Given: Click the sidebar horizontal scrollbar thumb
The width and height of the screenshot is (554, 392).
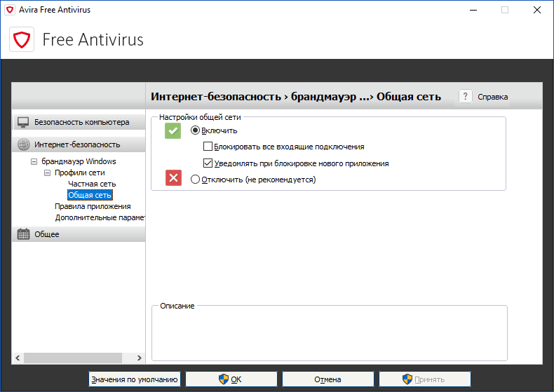Looking at the screenshot, I should 73,358.
